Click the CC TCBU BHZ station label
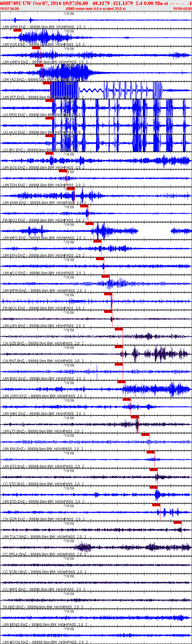The width and height of the screenshot is (192, 644). (x=44, y=572)
